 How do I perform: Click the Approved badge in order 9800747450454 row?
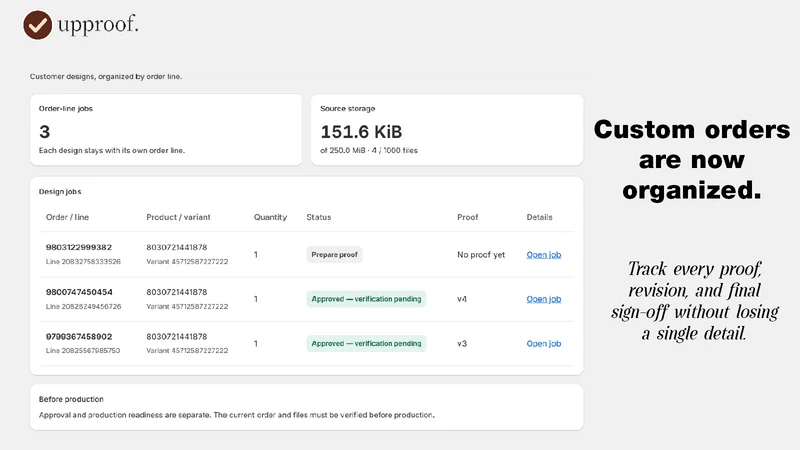pos(366,299)
